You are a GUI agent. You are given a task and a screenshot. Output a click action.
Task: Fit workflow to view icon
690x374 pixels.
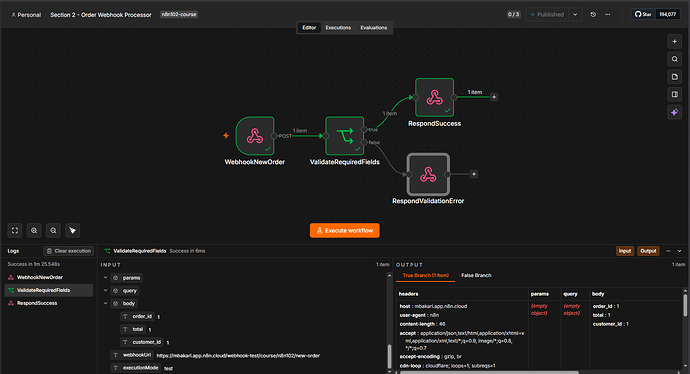coord(15,231)
